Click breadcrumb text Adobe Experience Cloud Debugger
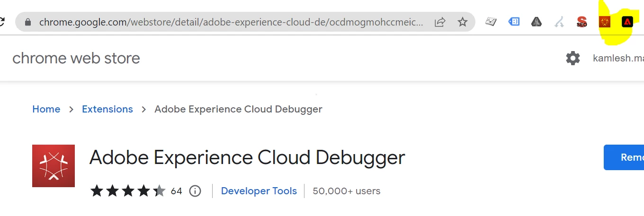This screenshot has height=216, width=644. coord(238,109)
